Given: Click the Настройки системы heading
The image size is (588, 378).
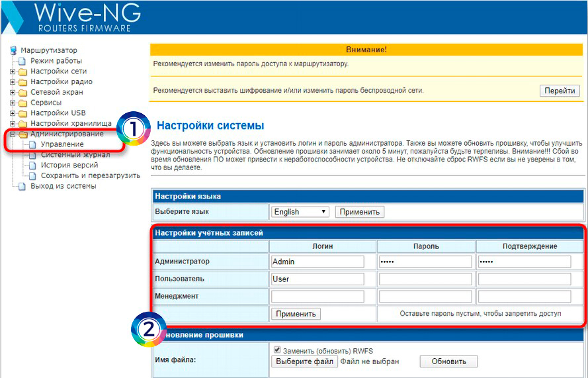Looking at the screenshot, I should point(210,125).
